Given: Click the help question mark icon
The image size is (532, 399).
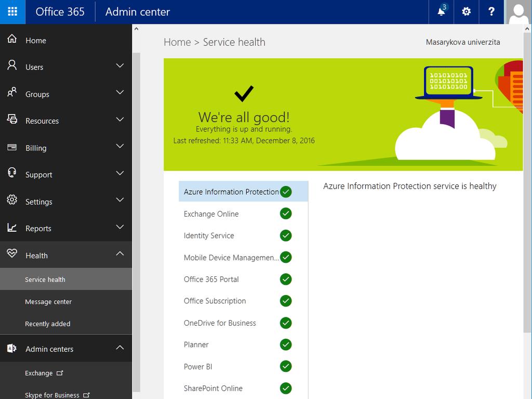Looking at the screenshot, I should [x=491, y=12].
